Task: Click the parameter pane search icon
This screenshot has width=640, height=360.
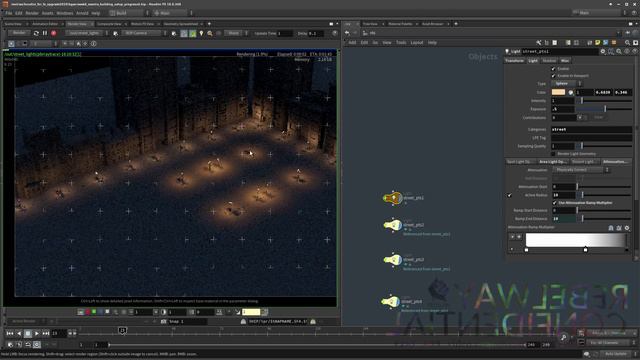Action: tap(619, 52)
